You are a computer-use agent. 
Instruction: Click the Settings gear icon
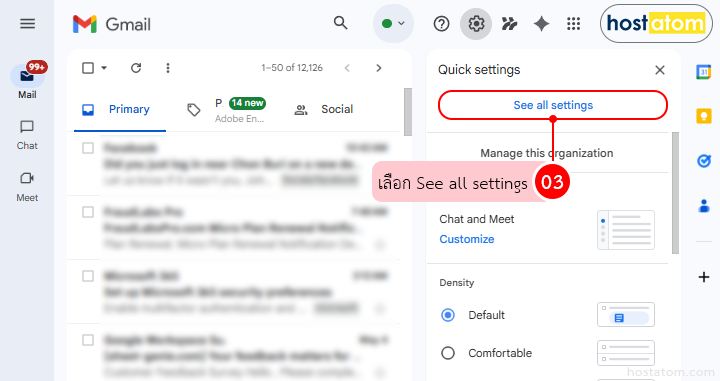(x=476, y=23)
